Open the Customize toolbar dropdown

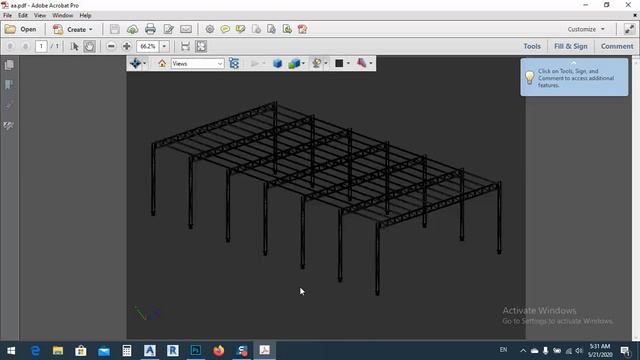click(586, 29)
